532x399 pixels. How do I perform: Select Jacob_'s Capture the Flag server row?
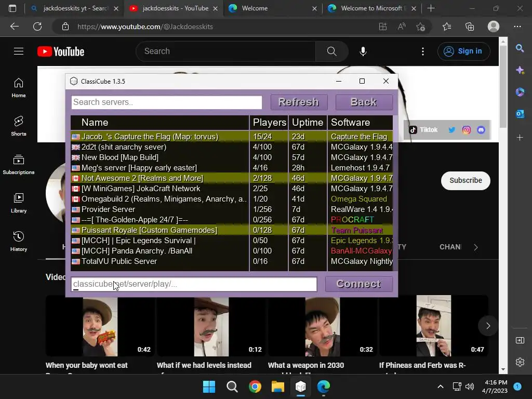(232, 137)
